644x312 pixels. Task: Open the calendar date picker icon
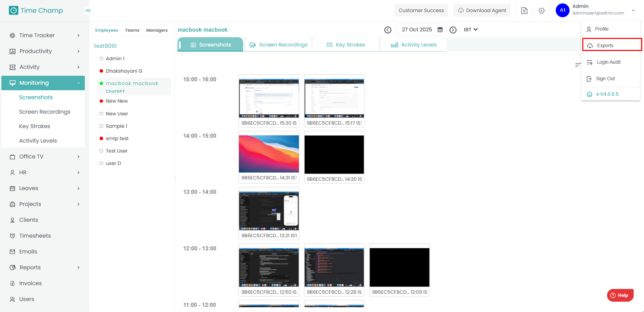pos(440,30)
